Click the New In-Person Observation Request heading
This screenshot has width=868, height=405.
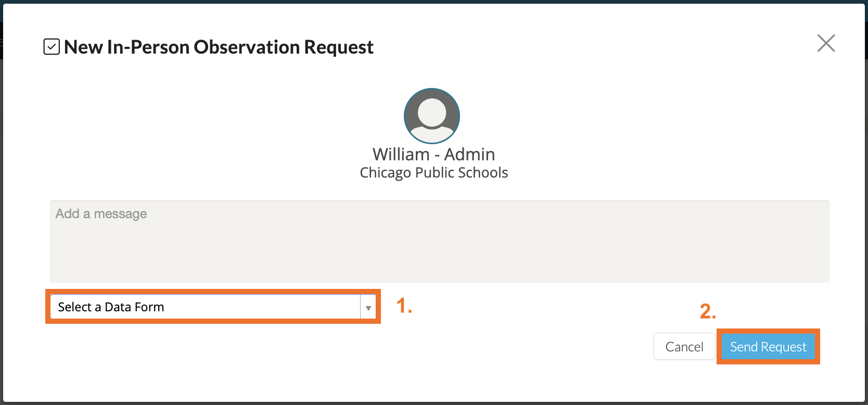click(219, 47)
